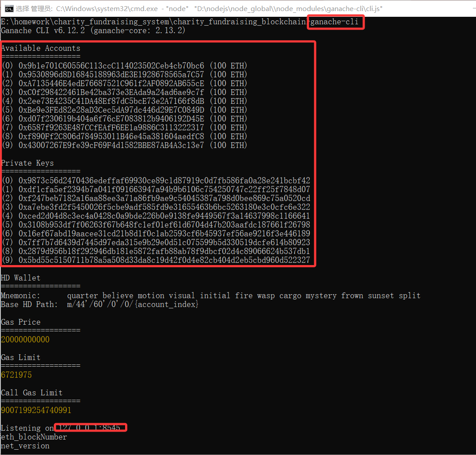Screen dimensions: 476x455
Task: Click the Gas Price heading
Action: [21, 322]
